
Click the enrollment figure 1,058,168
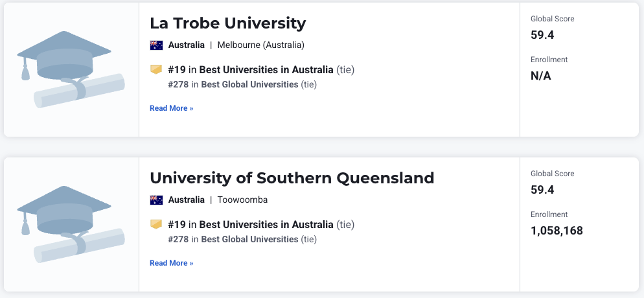click(557, 231)
